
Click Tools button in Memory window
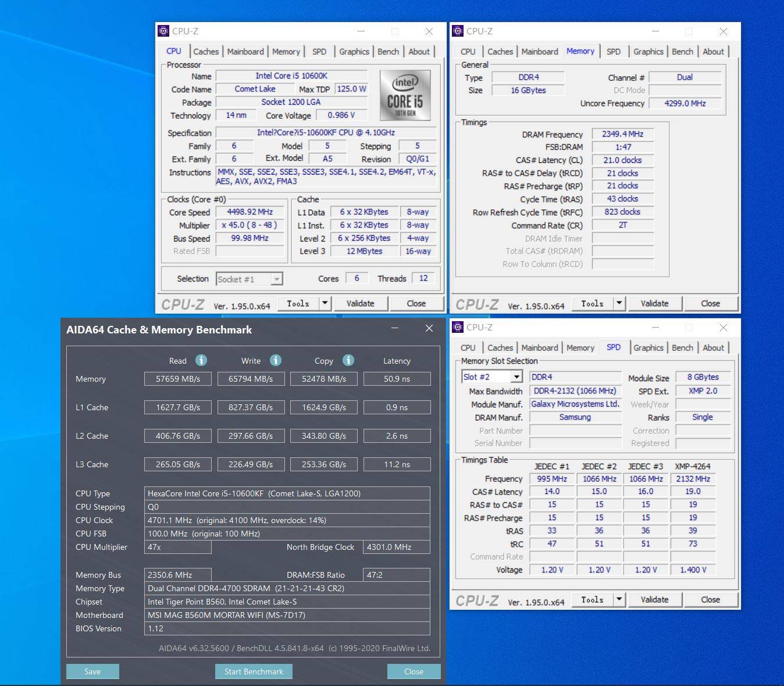pyautogui.click(x=593, y=303)
